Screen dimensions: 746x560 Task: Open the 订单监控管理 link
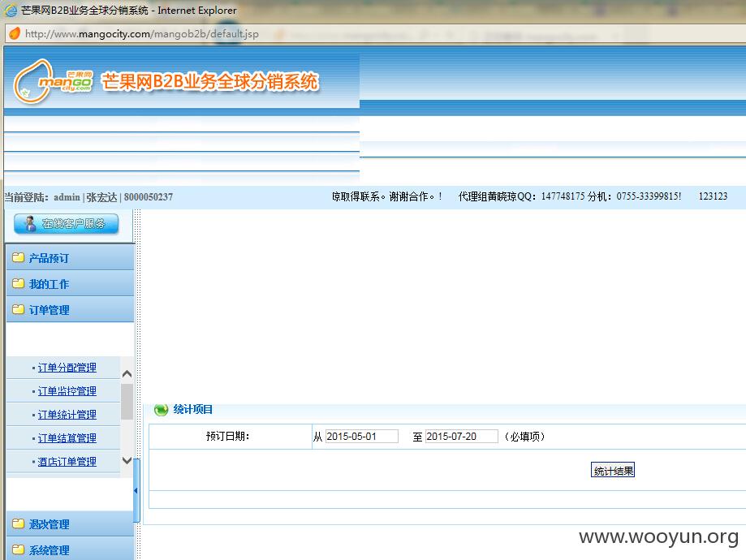67,391
